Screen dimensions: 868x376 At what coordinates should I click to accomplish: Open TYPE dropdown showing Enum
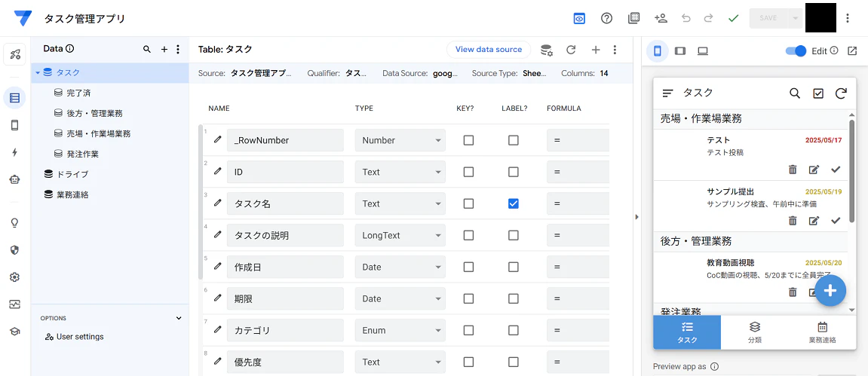pyautogui.click(x=400, y=331)
